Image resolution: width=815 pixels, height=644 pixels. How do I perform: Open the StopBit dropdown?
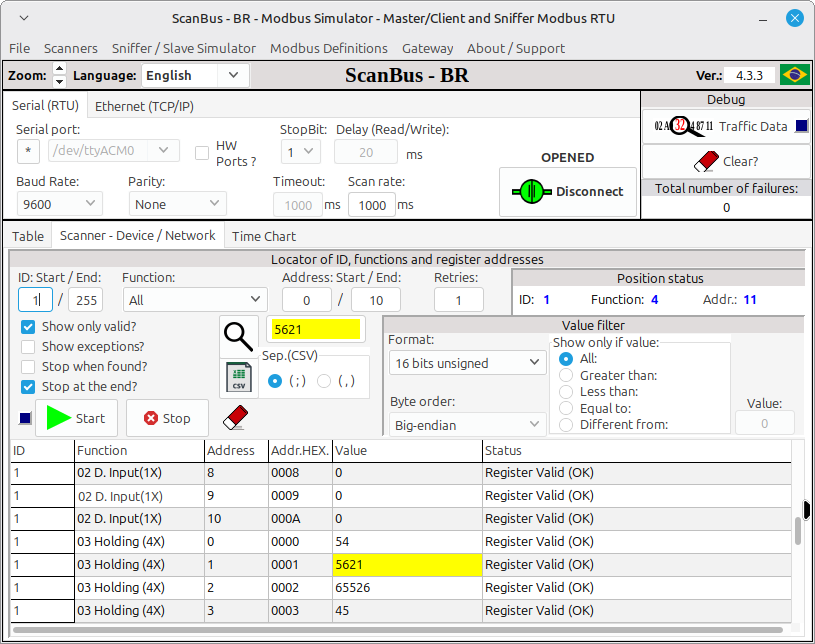coord(300,152)
